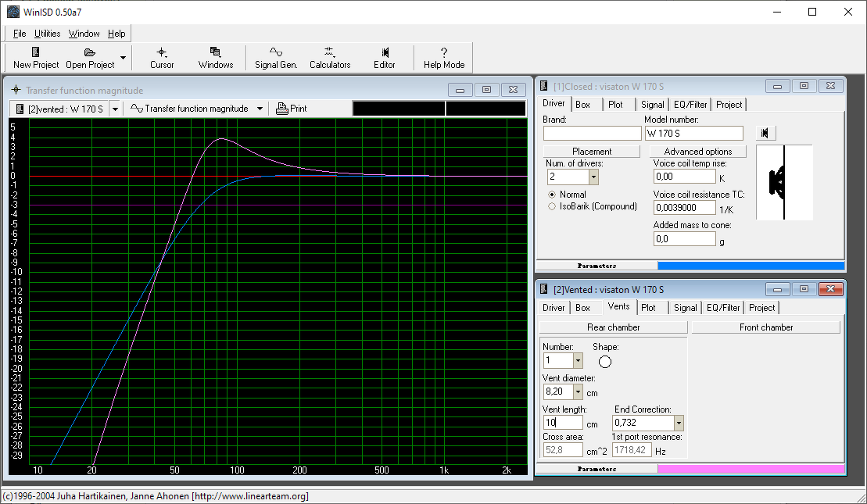Click the Voice coil resistance TC field
The height and width of the screenshot is (504, 867).
click(x=685, y=208)
